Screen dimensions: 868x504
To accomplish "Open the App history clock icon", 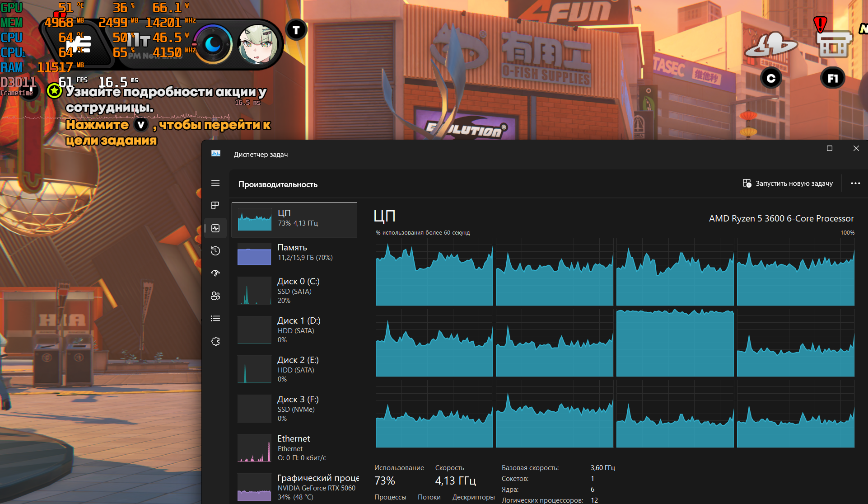I will 215,251.
